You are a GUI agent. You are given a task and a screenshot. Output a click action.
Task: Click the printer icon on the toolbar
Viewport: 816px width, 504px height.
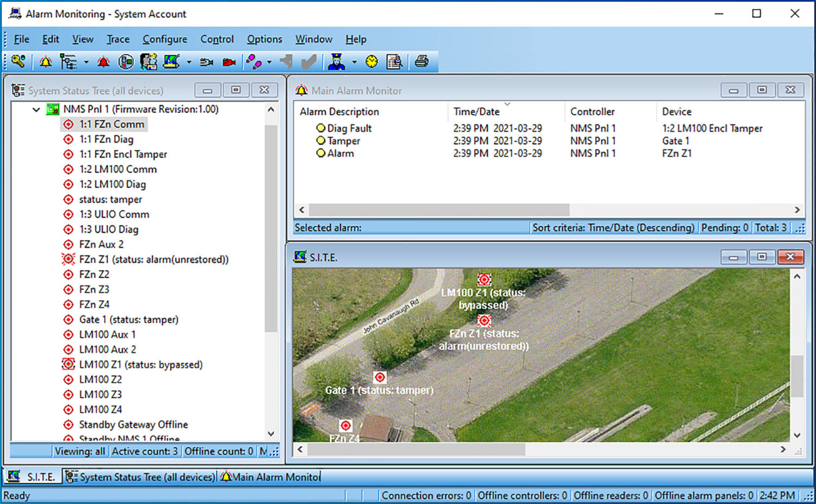click(423, 61)
